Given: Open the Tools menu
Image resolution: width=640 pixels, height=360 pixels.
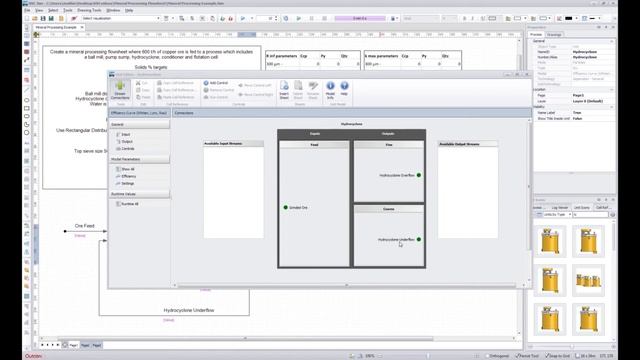Looking at the screenshot, I should coord(68,10).
